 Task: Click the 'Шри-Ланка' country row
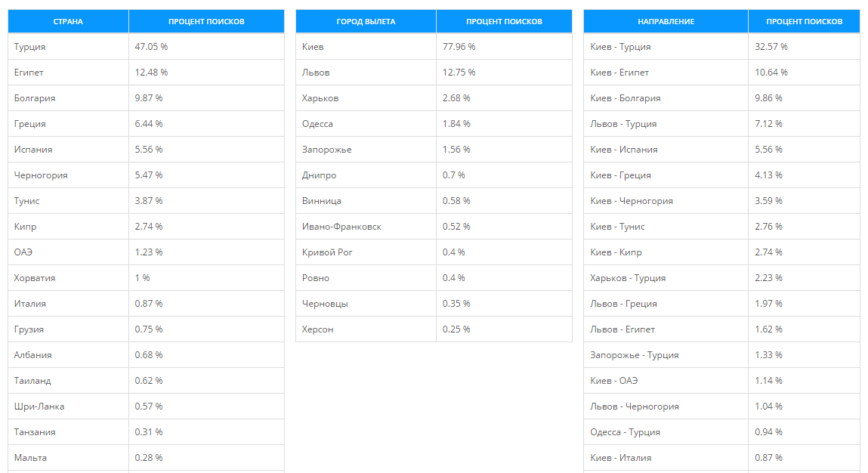[39, 407]
